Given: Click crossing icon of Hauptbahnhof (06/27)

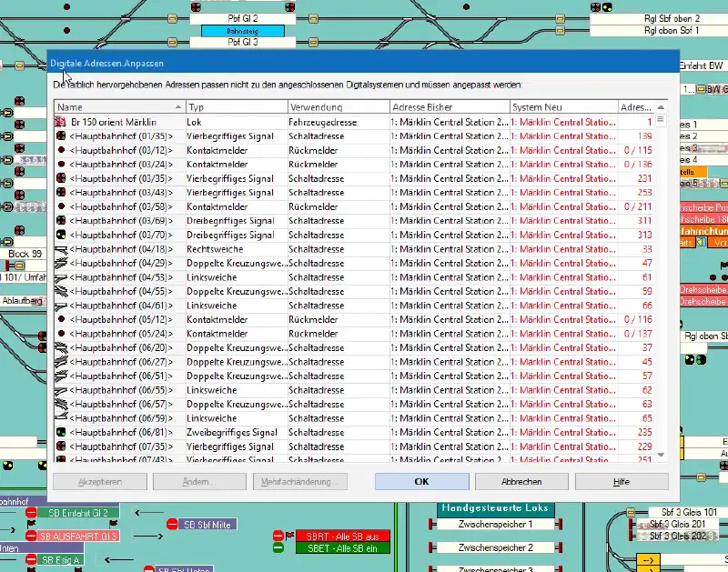Looking at the screenshot, I should click(61, 362).
